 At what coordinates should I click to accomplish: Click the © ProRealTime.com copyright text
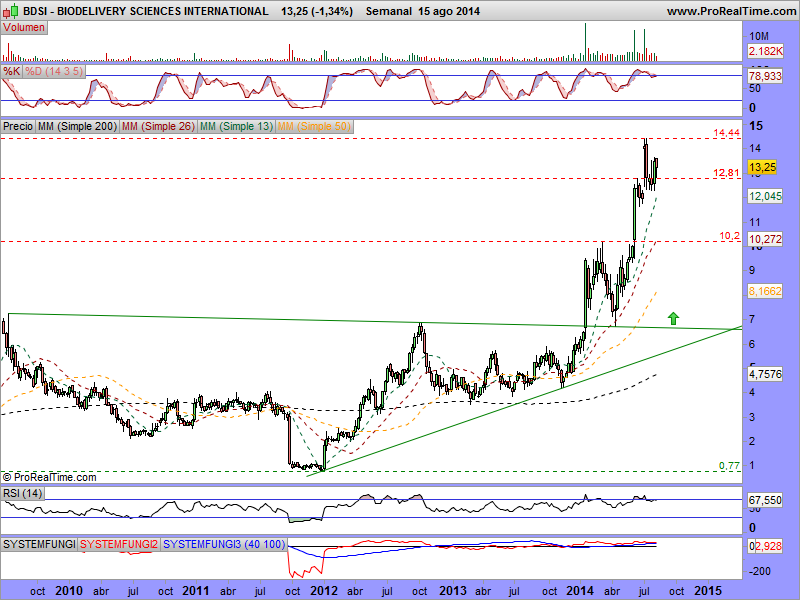point(49,478)
